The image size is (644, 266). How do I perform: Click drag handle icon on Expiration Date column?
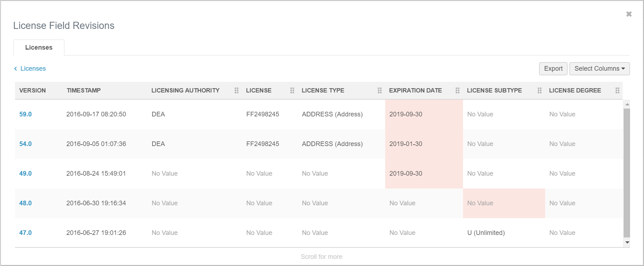pyautogui.click(x=457, y=91)
